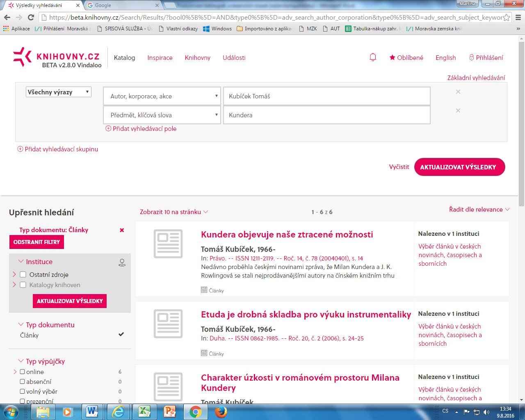Click Přidat vyhledávací pole
Image resolution: width=525 pixels, height=420 pixels.
click(141, 128)
